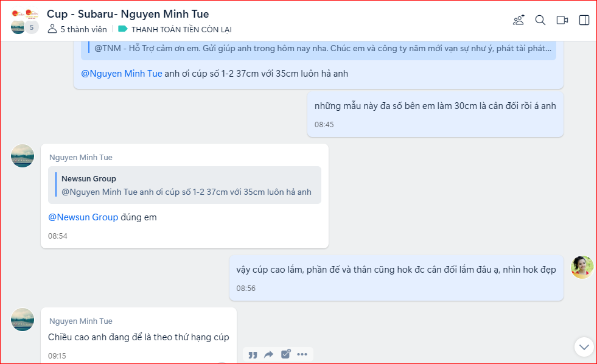Click the quote reply icon on message
Viewport: 597px width, 364px height.
(253, 354)
